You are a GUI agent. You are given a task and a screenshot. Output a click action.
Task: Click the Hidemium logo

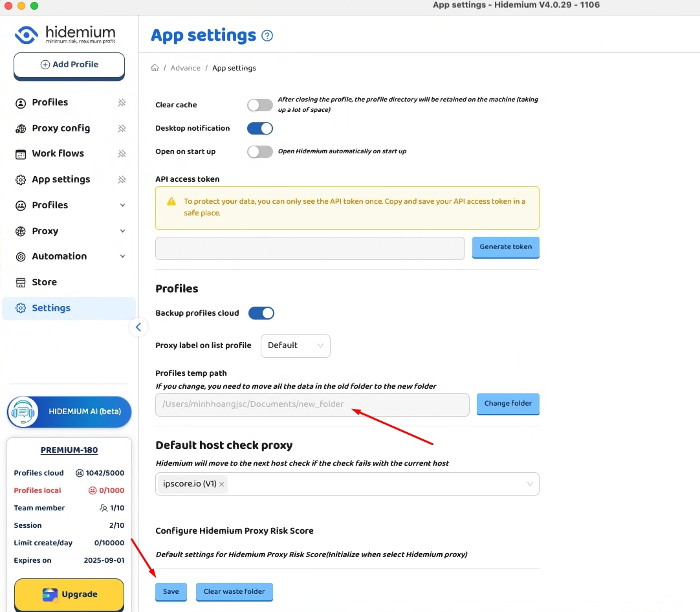pyautogui.click(x=65, y=34)
